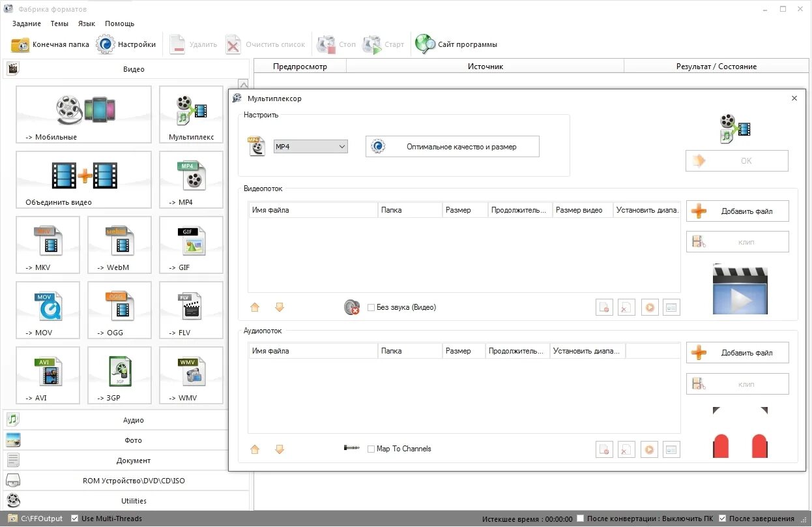Screen dimensions: 812x527
Task: Click the C:\FFOutput path in status bar
Action: [42, 519]
